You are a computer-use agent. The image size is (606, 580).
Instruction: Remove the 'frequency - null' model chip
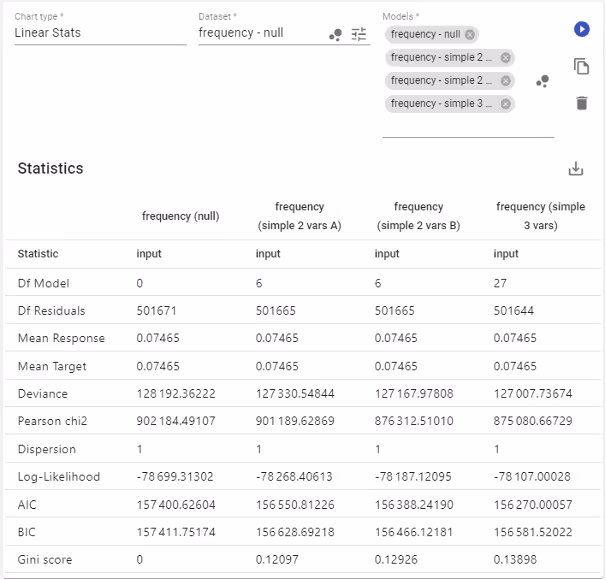470,35
